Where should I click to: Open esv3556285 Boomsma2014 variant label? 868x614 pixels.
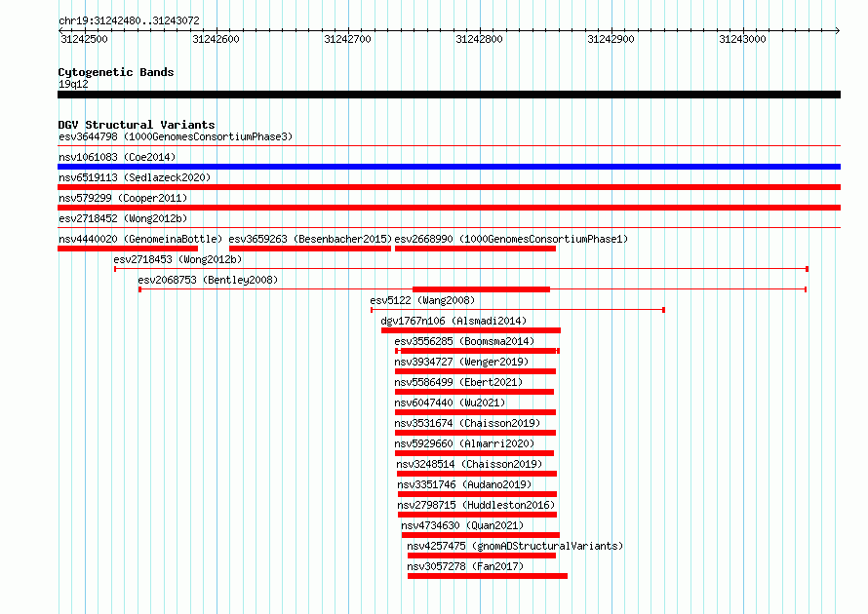464,341
